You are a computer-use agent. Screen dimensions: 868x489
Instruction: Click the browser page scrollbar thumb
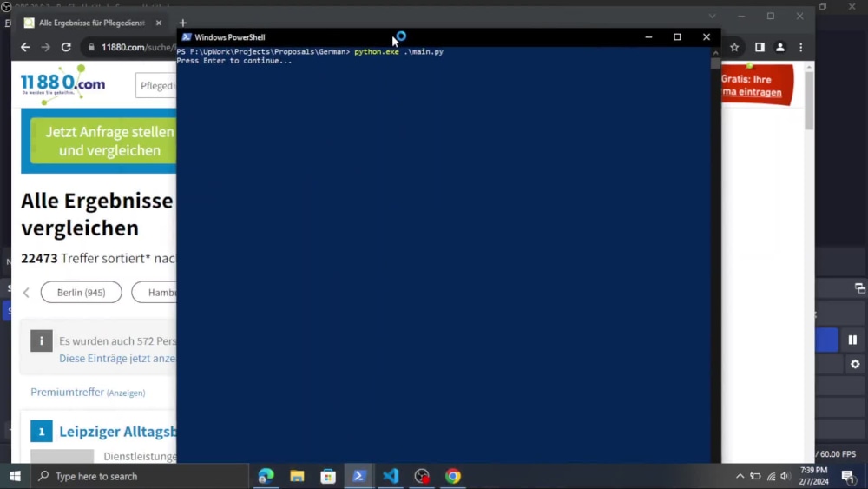809,101
